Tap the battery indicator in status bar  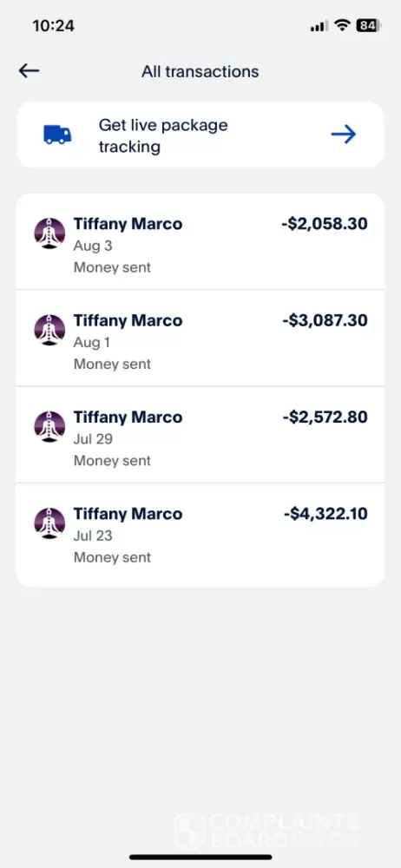click(x=368, y=25)
